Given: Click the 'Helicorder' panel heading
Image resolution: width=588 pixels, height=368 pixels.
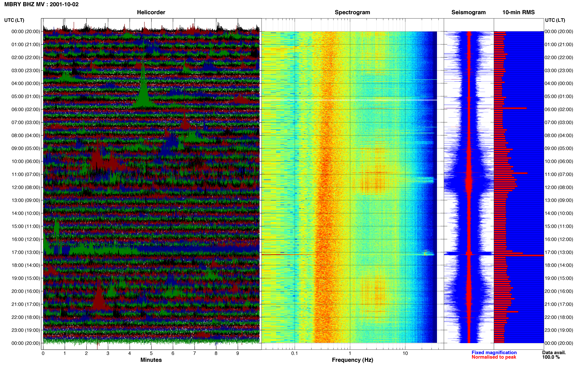Looking at the screenshot, I should tap(151, 12).
